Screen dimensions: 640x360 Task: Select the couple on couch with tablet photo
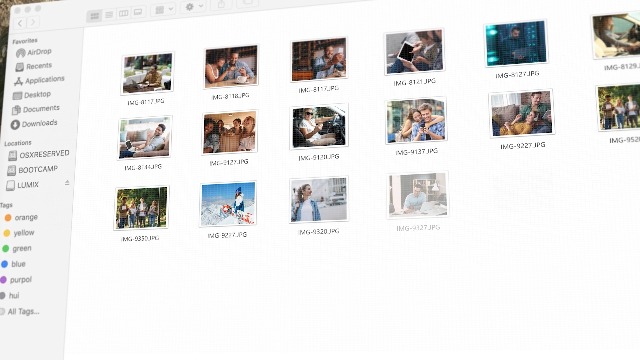click(x=521, y=113)
